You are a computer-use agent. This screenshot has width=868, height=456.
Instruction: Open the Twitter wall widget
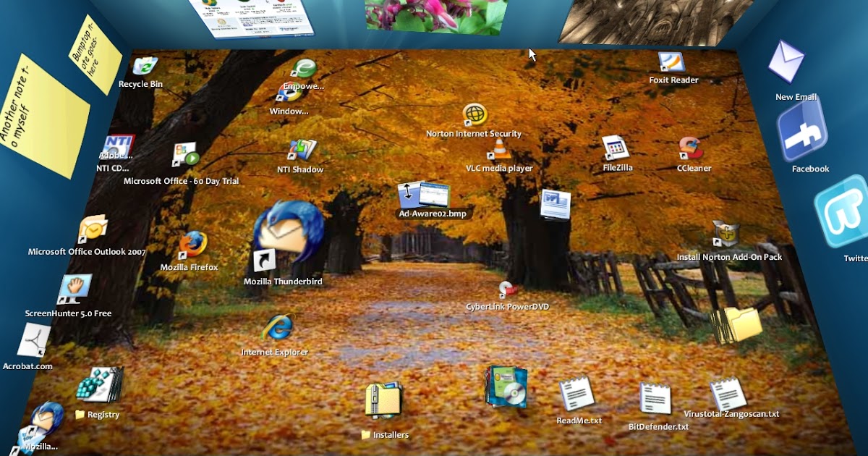(841, 210)
